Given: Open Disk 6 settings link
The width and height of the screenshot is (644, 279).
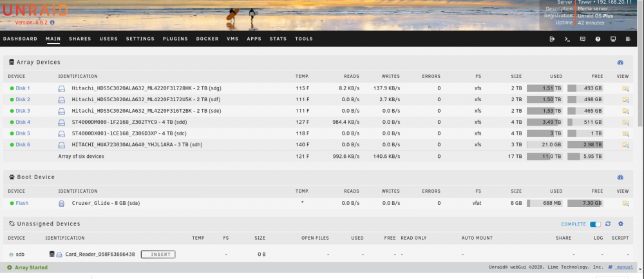Looking at the screenshot, I should pos(23,144).
